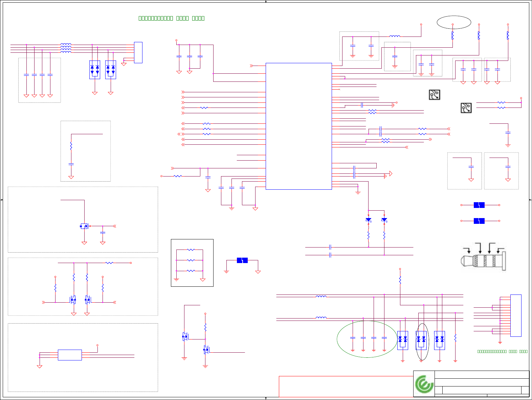Select the upper inductor on the long horizontal bus

(x=321, y=297)
